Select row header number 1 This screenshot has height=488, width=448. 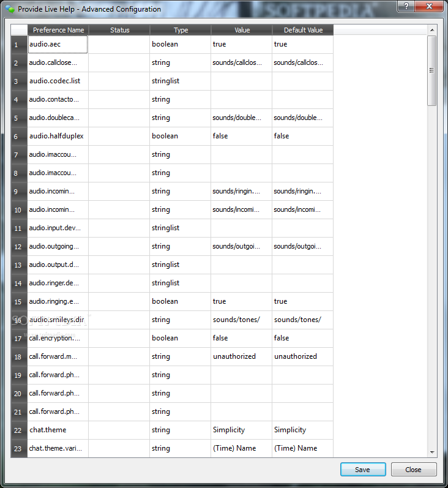(x=19, y=45)
